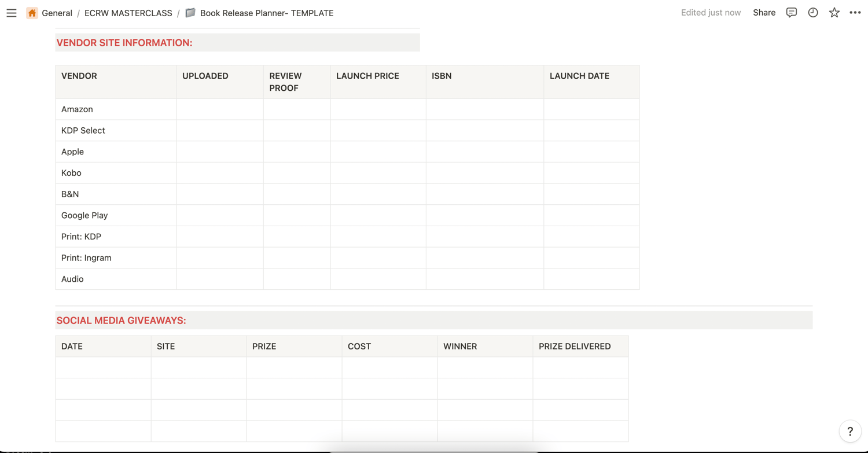This screenshot has width=868, height=453.
Task: Click the Google Play vendor cell
Action: pyautogui.click(x=116, y=215)
